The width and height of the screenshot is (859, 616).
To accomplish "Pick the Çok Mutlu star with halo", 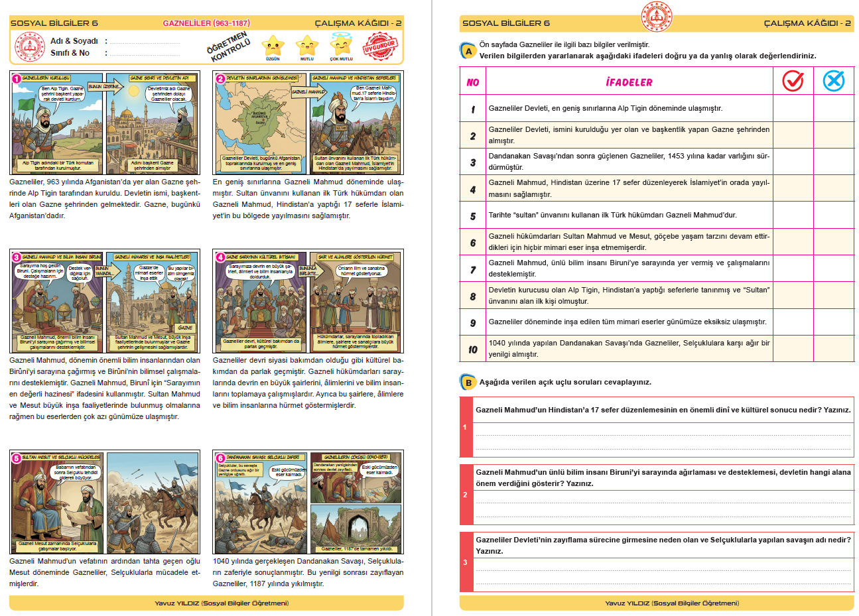I will 342,45.
